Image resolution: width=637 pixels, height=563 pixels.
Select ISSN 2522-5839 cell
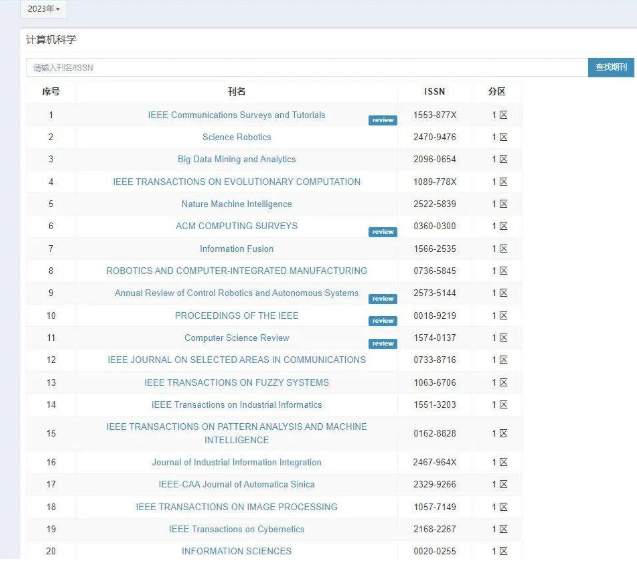pos(435,204)
